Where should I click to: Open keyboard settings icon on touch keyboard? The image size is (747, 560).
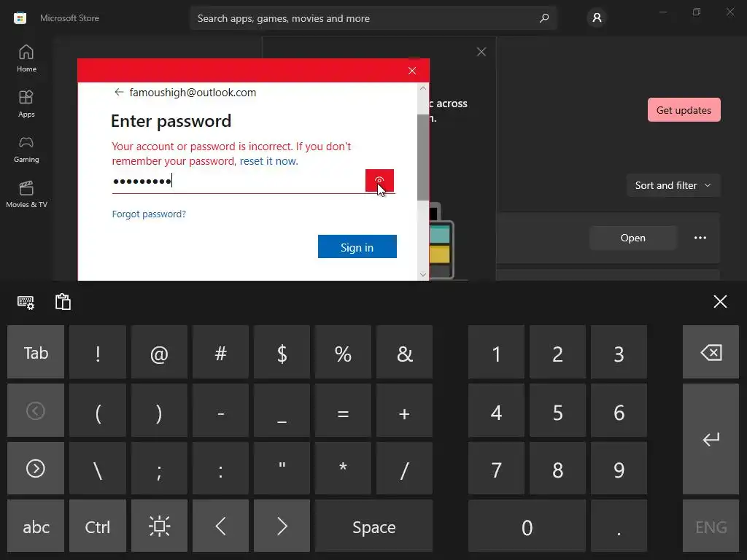click(26, 302)
